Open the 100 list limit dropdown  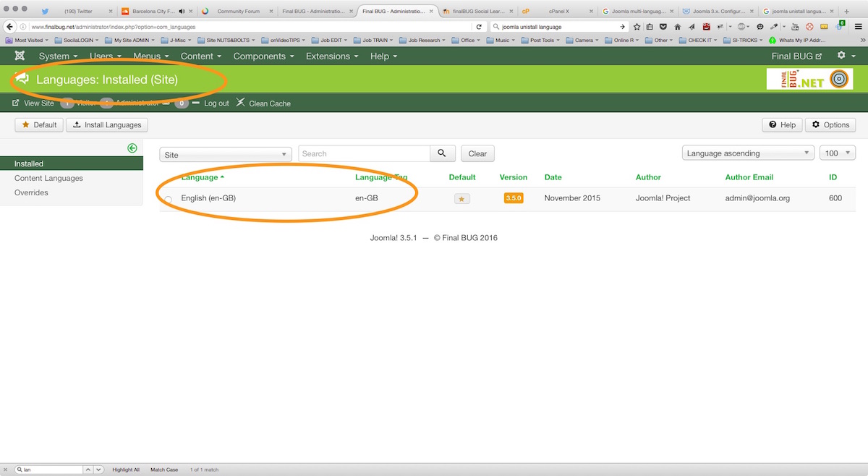tap(838, 153)
